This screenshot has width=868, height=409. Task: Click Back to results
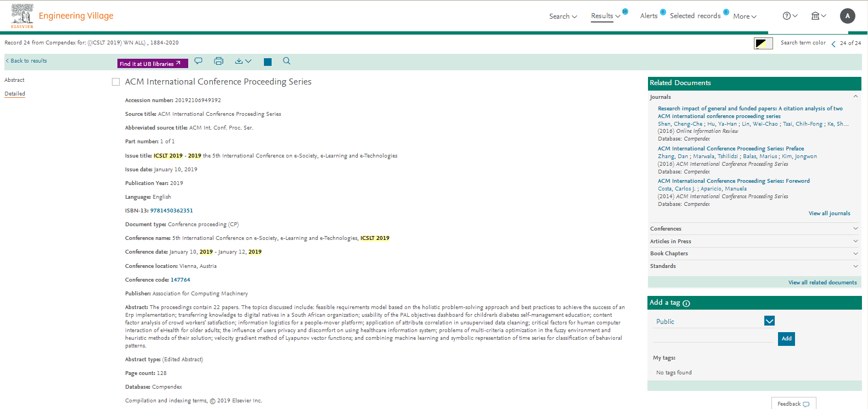pyautogui.click(x=26, y=61)
